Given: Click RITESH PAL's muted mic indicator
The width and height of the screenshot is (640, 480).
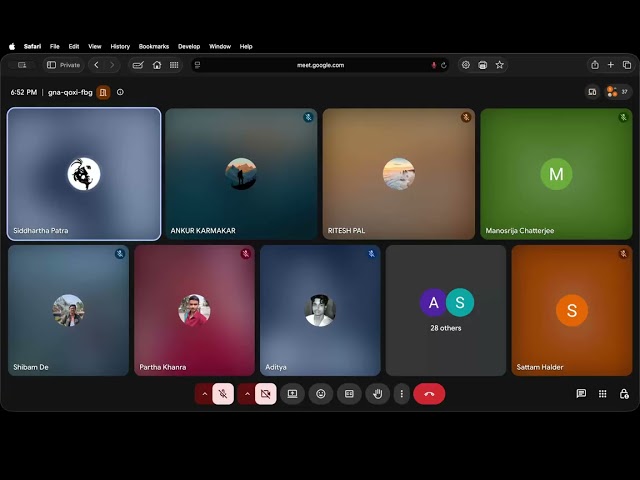Looking at the screenshot, I should click(x=466, y=118).
